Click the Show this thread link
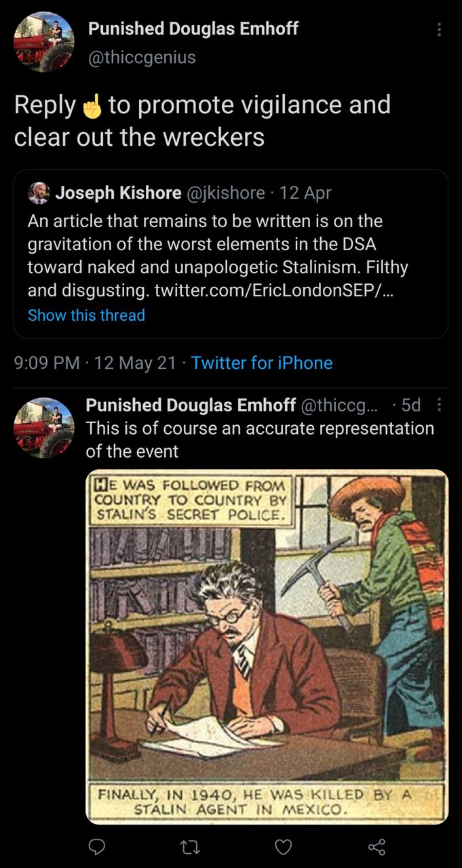This screenshot has width=462, height=868. (x=86, y=315)
